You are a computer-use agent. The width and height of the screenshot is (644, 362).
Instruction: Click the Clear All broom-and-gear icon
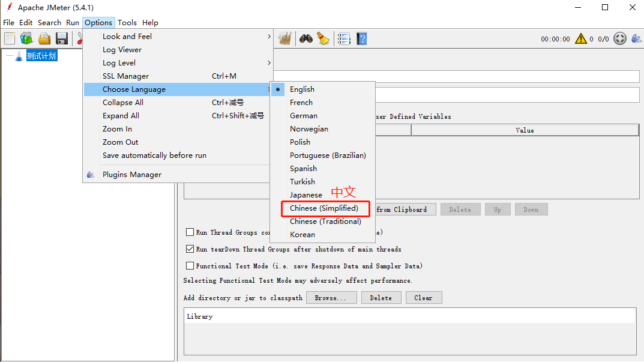click(285, 38)
